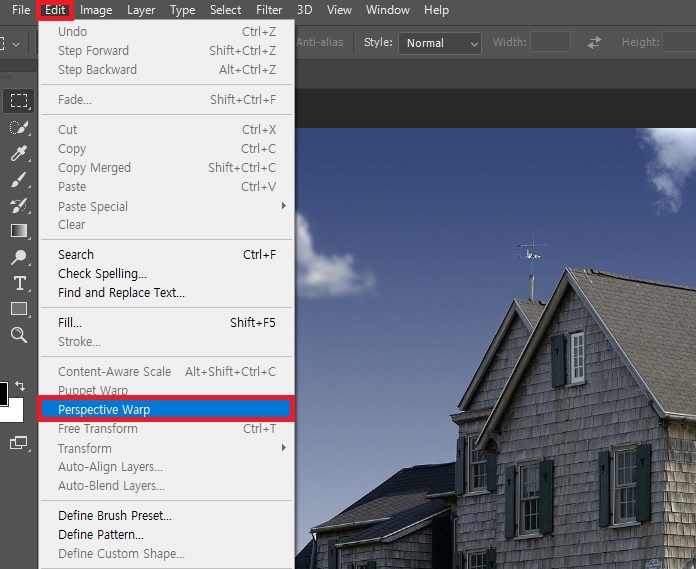This screenshot has height=569, width=696.
Task: Click Content-Aware Scale menu entry
Action: [x=167, y=371]
